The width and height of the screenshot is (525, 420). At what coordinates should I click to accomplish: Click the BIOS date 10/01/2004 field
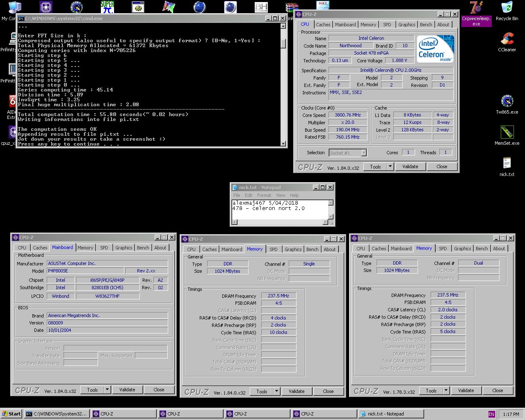click(x=107, y=330)
